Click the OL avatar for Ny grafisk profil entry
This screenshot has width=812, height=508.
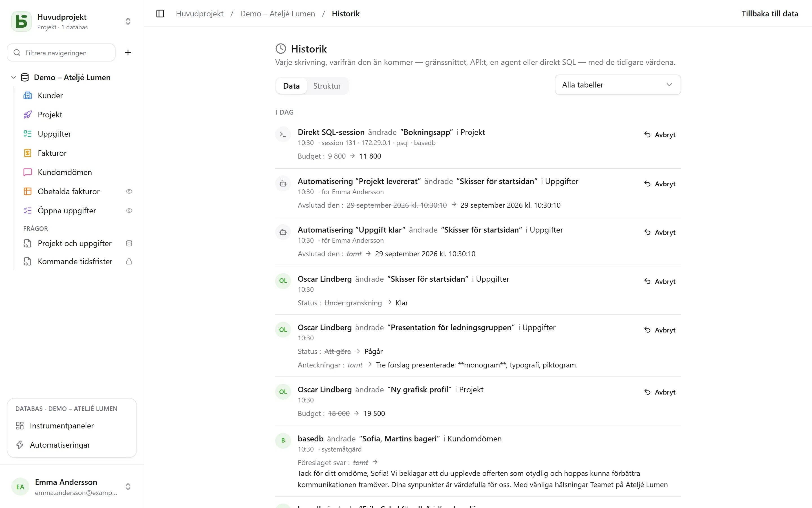pyautogui.click(x=283, y=392)
